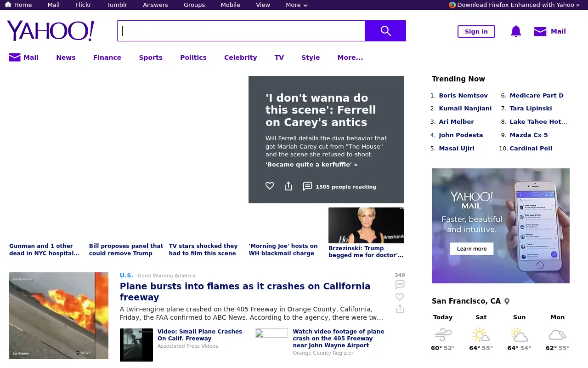Screen dimensions: 588x368
Task: Open trending topic Cardinal Pell
Action: [531, 149]
